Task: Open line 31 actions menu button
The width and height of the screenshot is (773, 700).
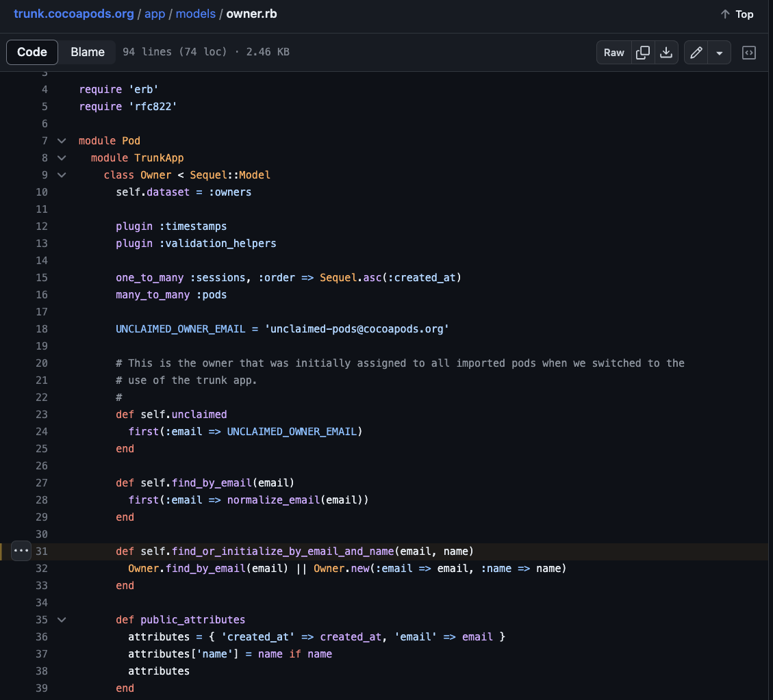Action: coord(21,551)
